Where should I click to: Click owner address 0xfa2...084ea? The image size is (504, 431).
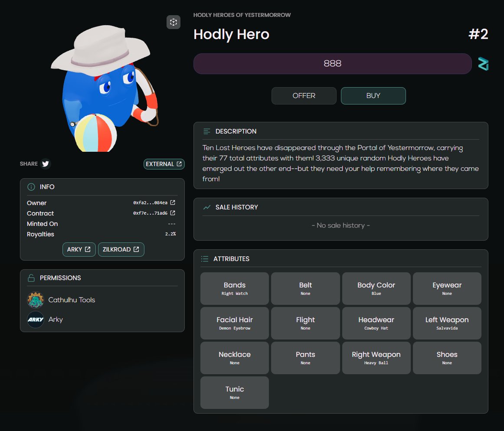[x=151, y=203]
